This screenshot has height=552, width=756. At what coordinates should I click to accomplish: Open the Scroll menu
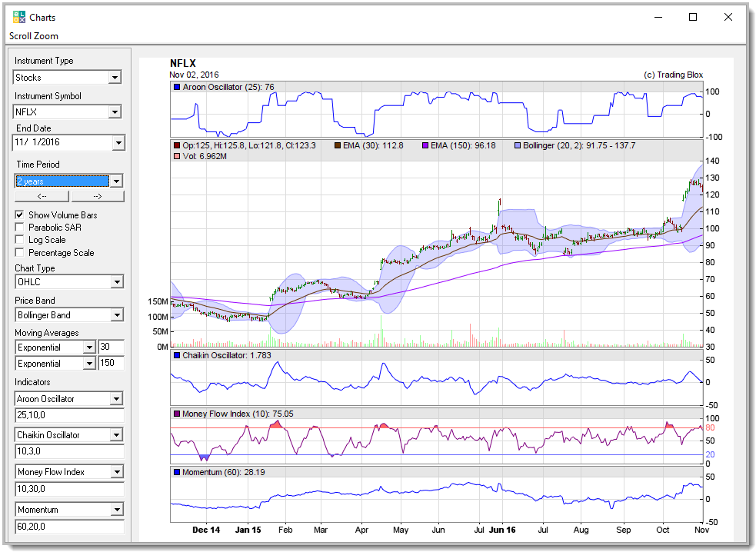[x=21, y=36]
